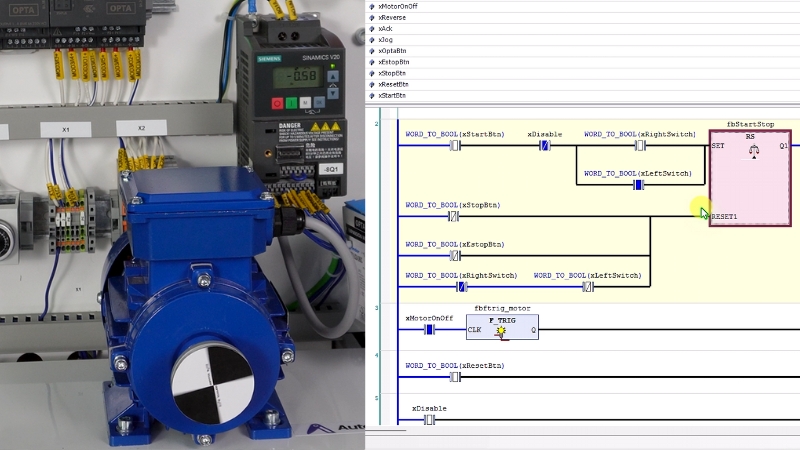Select the xDisable contact symbol in rung 5
800x450 pixels.
[429, 420]
